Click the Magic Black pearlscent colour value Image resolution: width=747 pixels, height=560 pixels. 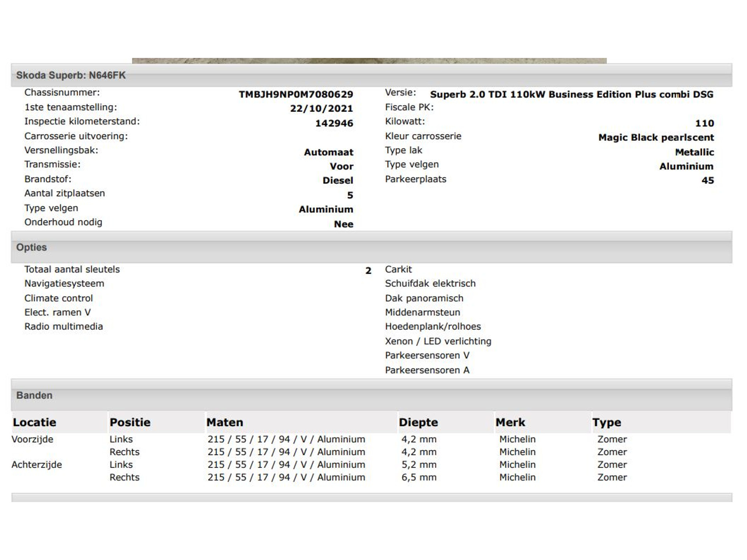point(656,138)
